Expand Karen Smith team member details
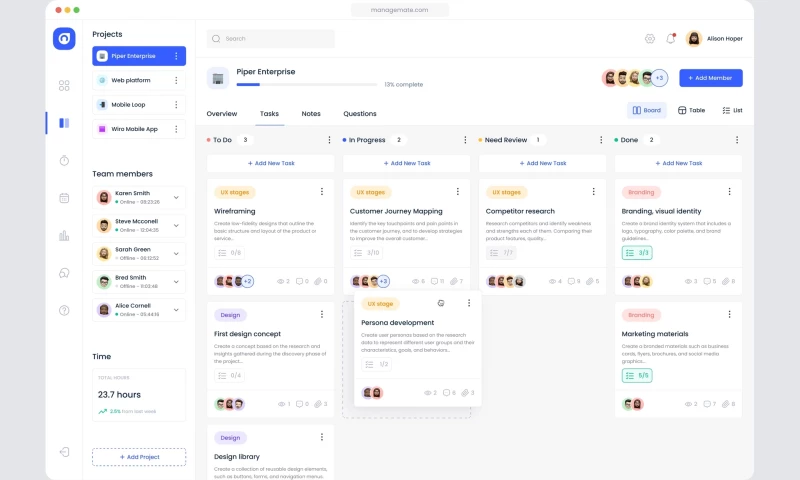This screenshot has width=800, height=480. click(176, 197)
